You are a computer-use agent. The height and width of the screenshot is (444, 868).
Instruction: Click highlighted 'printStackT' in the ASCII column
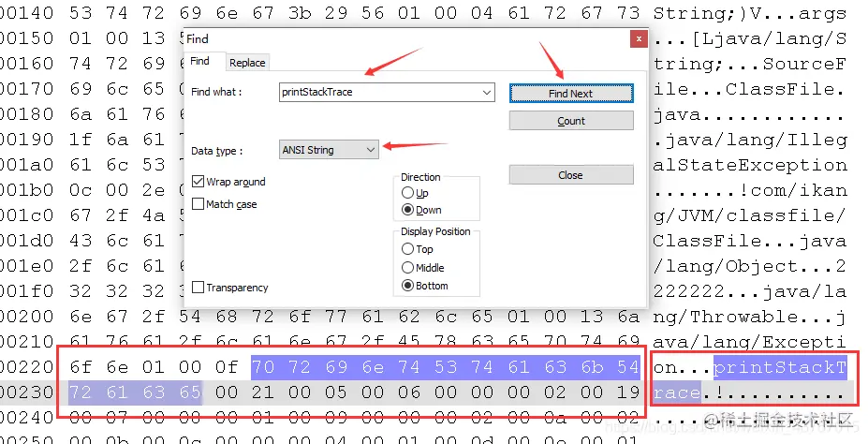click(x=780, y=367)
